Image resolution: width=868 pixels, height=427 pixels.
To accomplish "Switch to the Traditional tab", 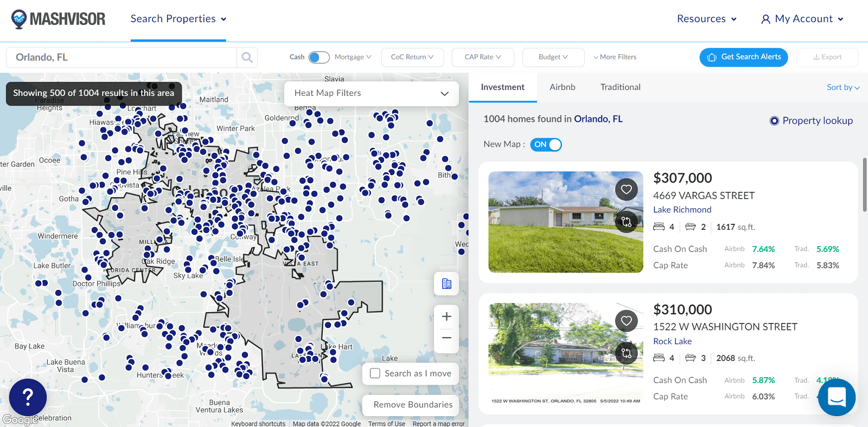I will pos(621,87).
